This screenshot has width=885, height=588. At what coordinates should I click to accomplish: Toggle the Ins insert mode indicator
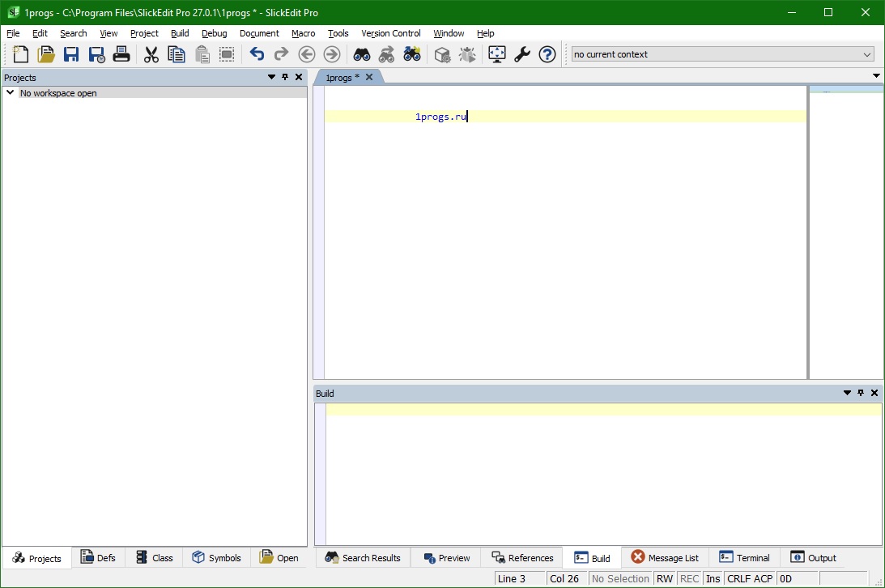coord(713,579)
